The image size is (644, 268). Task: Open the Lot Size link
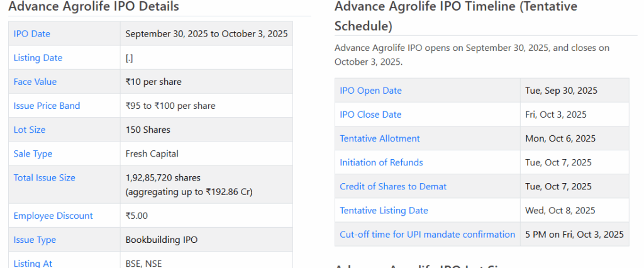click(x=30, y=130)
